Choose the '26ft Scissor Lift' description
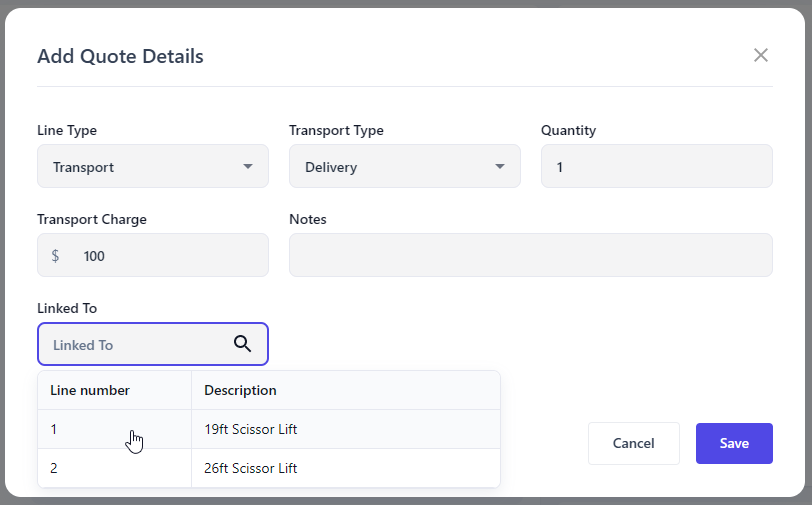This screenshot has width=812, height=505. (x=250, y=468)
